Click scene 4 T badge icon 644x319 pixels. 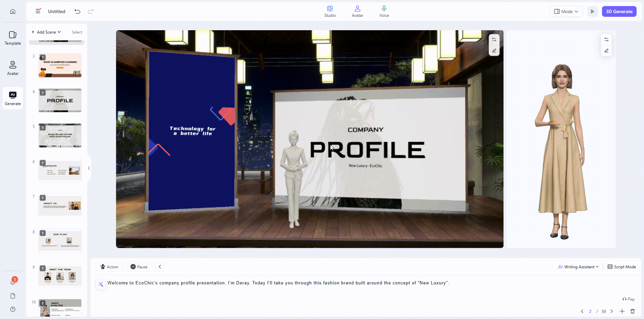coord(43,93)
